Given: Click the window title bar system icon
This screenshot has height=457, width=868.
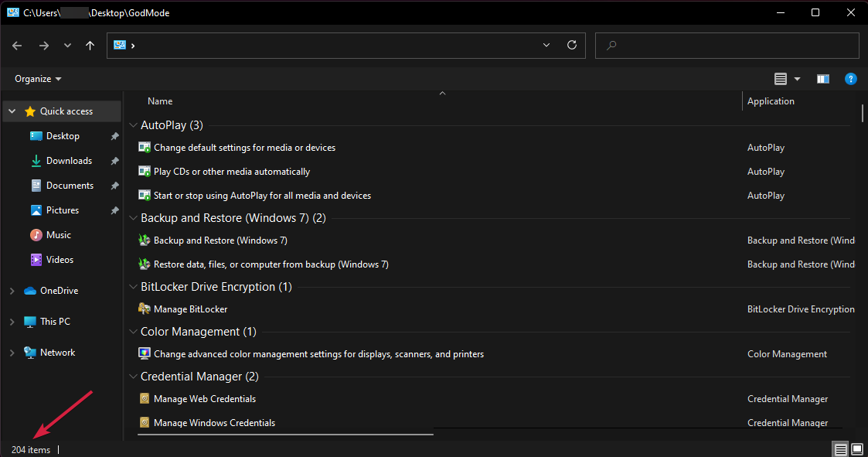Looking at the screenshot, I should (13, 12).
